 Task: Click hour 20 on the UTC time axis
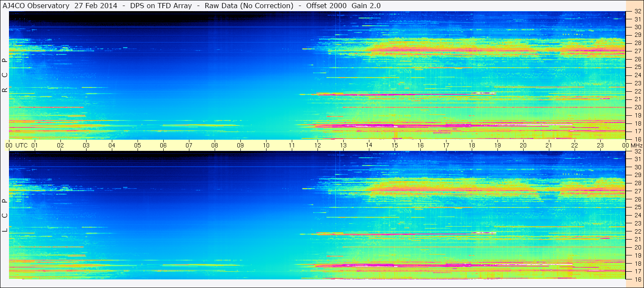click(523, 145)
